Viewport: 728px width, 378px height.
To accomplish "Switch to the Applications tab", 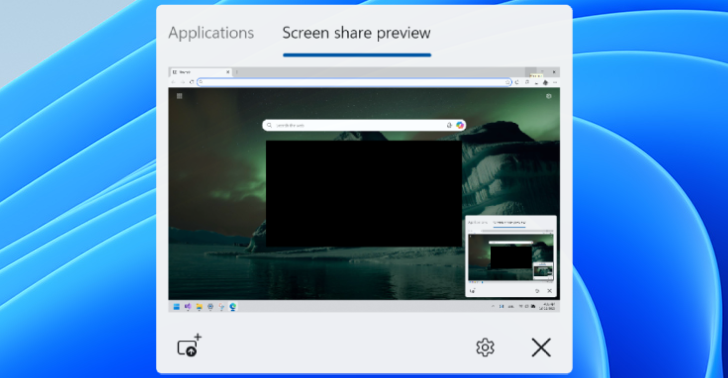I will click(211, 33).
